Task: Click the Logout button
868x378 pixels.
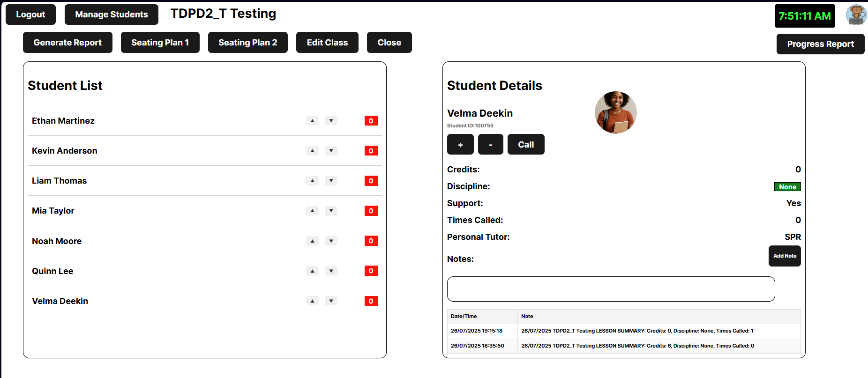Action: click(30, 15)
